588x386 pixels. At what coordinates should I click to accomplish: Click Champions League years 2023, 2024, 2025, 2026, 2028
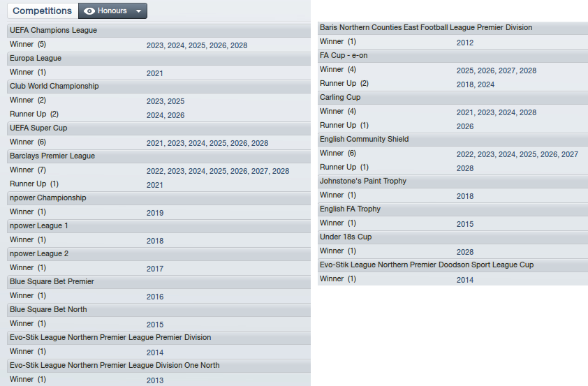[x=197, y=46]
